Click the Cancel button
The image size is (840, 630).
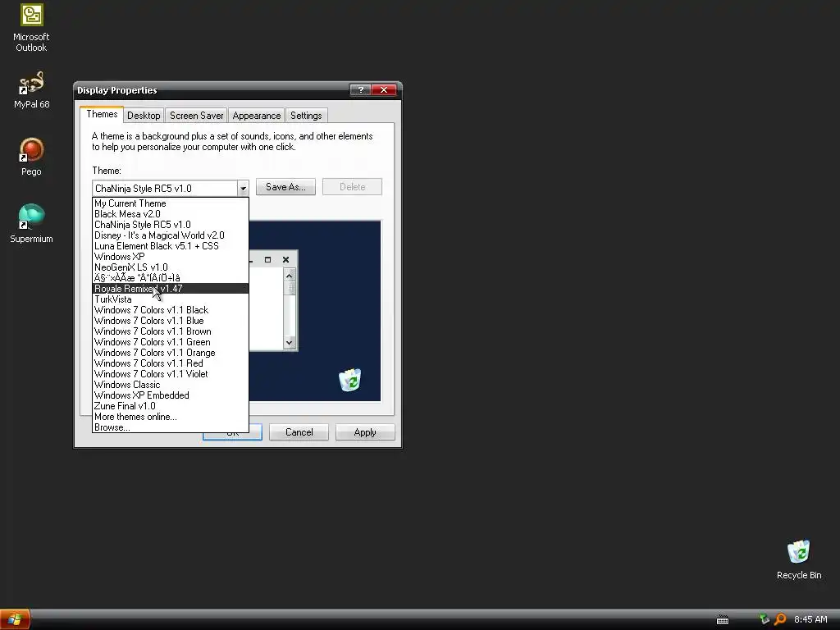click(x=299, y=432)
